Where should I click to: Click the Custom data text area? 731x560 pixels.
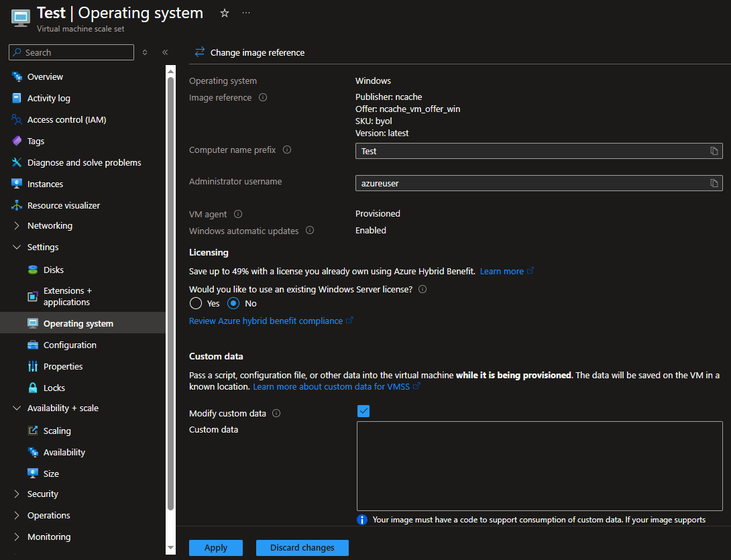(x=539, y=466)
